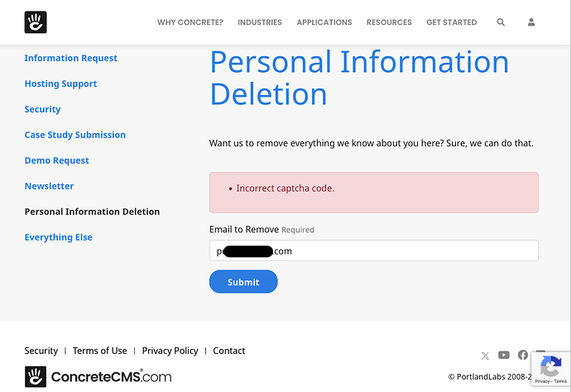Go to Hosting Support in sidebar
This screenshot has height=392, width=571.
point(60,84)
